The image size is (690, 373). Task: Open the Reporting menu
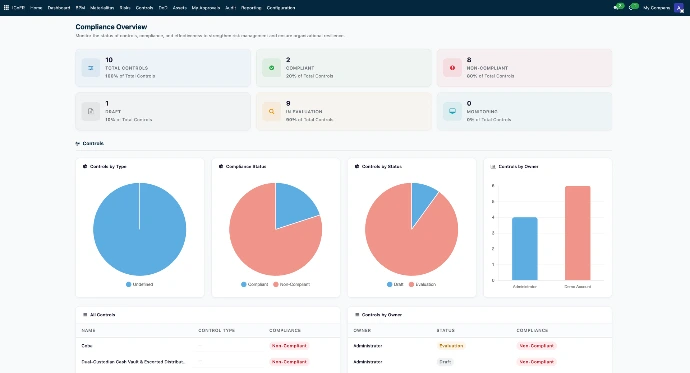pos(251,8)
